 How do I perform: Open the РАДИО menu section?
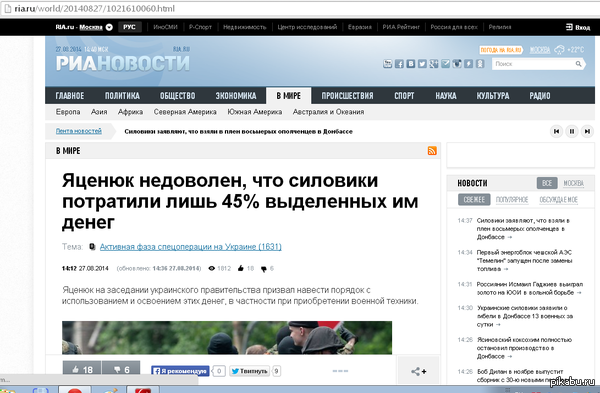(540, 96)
